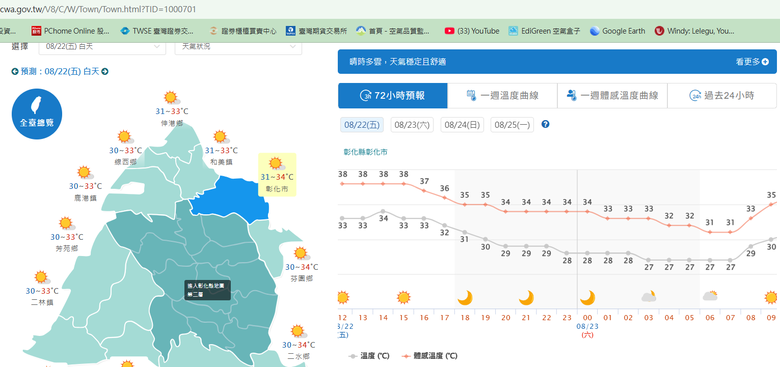Switch to the 一週體感溫度曲線 tab
Screen dimensions: 780x367
(x=612, y=95)
